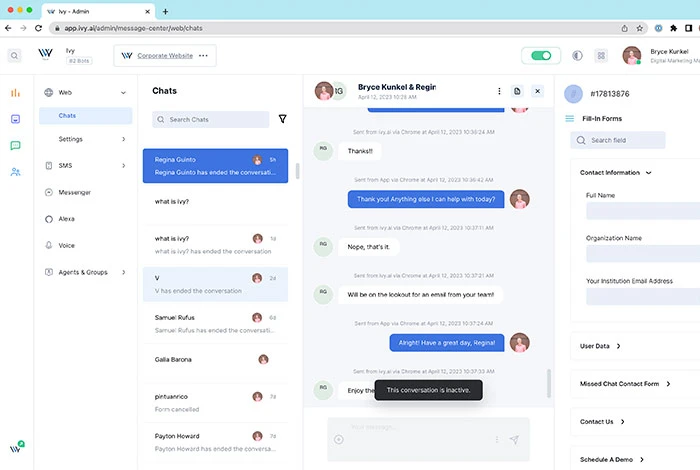The image size is (700, 470).
Task: Click the Corporate Website link
Action: tap(165, 56)
